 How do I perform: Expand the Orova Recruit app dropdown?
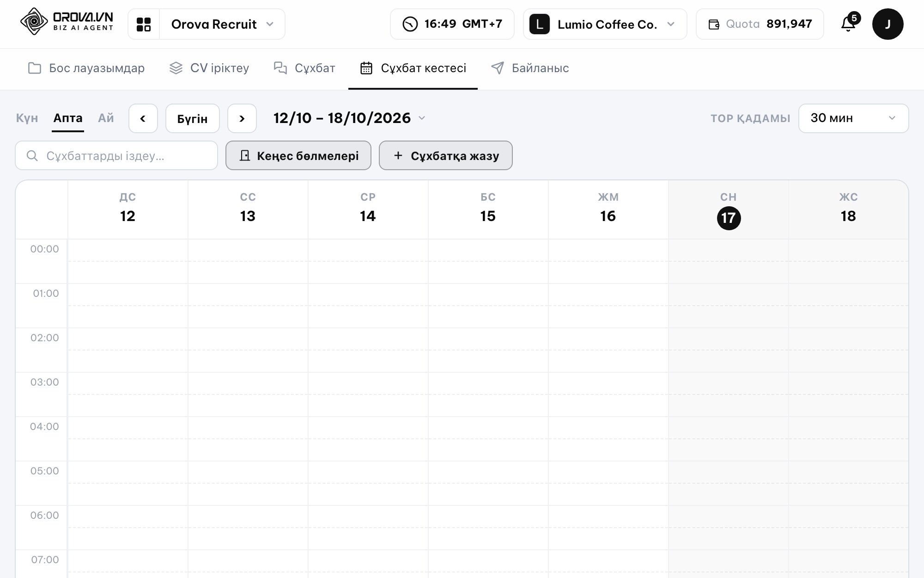coord(222,24)
